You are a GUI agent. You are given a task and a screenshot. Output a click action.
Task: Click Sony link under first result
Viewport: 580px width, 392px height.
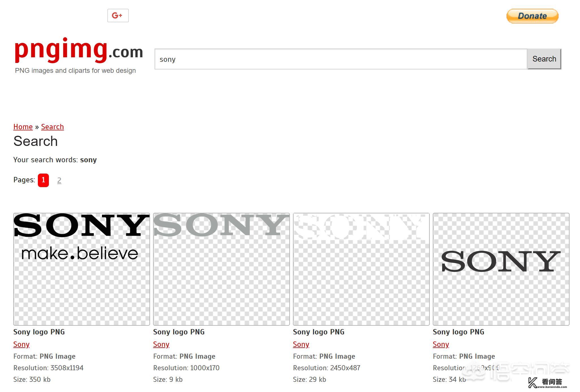21,344
